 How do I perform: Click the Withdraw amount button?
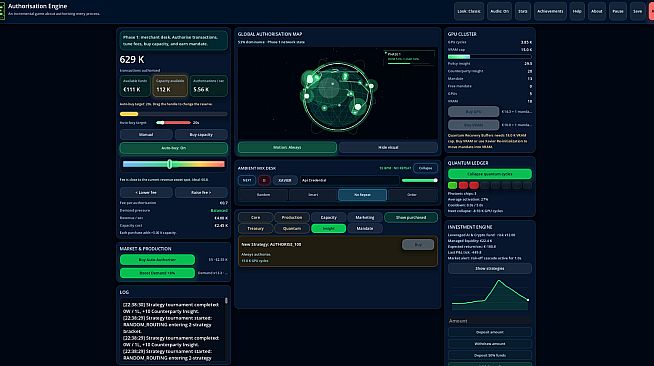(490, 344)
